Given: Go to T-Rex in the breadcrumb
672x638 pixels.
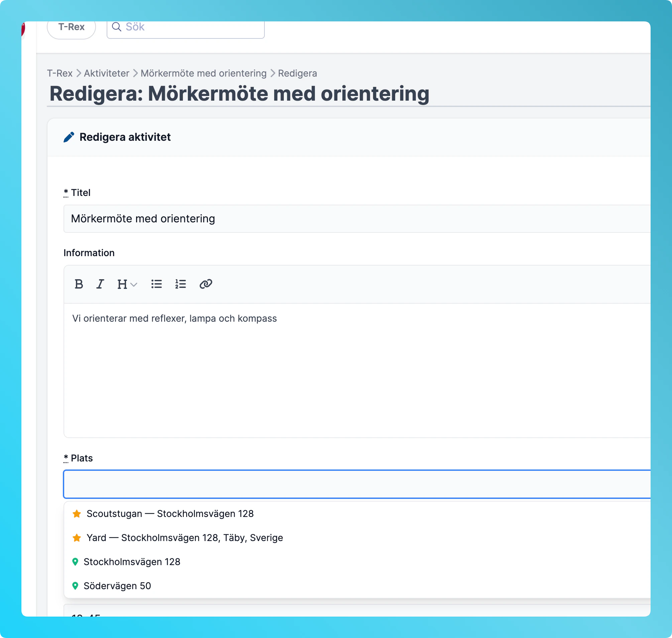Looking at the screenshot, I should (60, 73).
